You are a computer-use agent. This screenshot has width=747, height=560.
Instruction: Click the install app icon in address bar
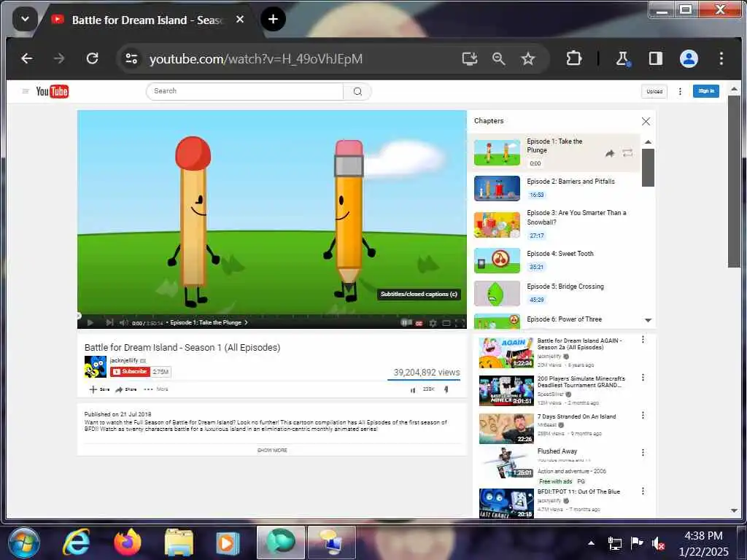point(470,58)
